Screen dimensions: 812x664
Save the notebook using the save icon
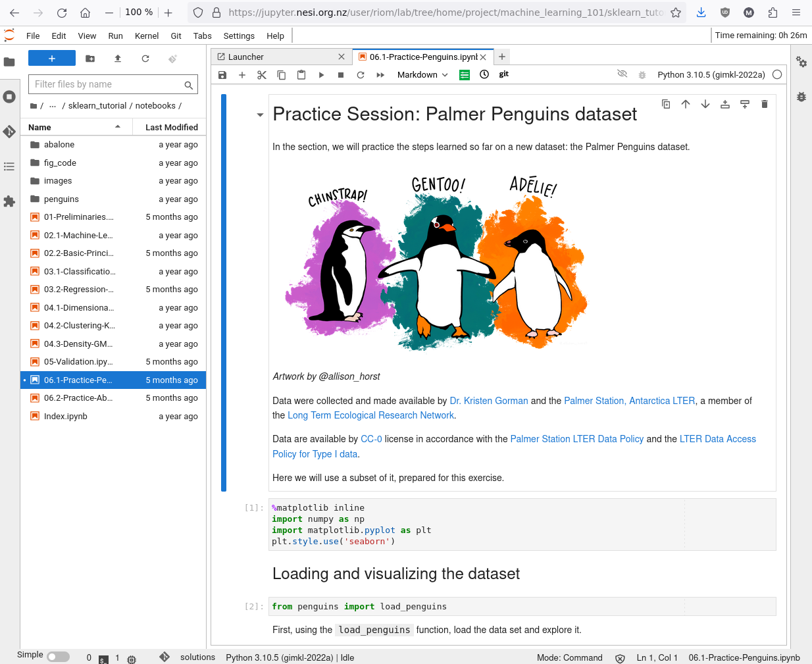point(222,74)
